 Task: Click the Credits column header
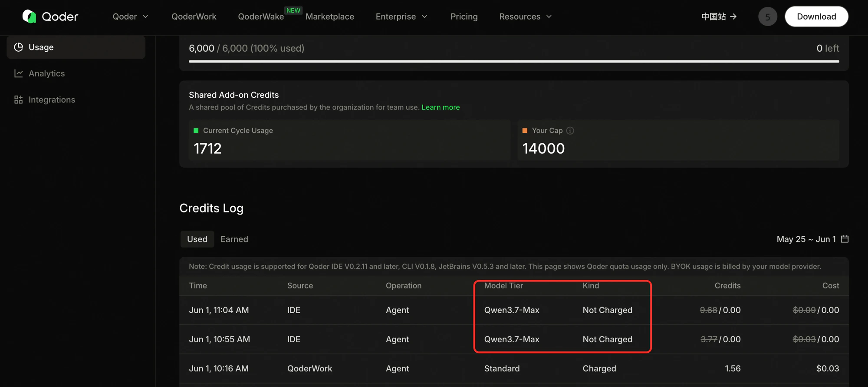point(727,285)
